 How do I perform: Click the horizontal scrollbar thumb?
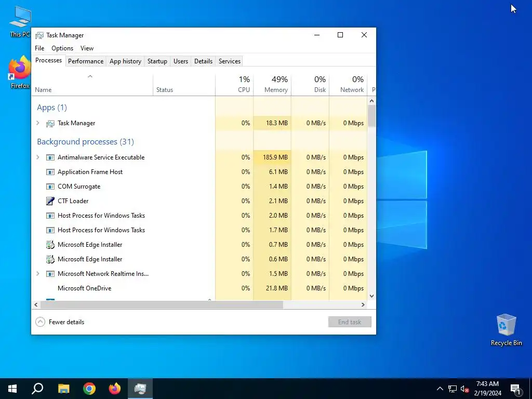[162, 304]
